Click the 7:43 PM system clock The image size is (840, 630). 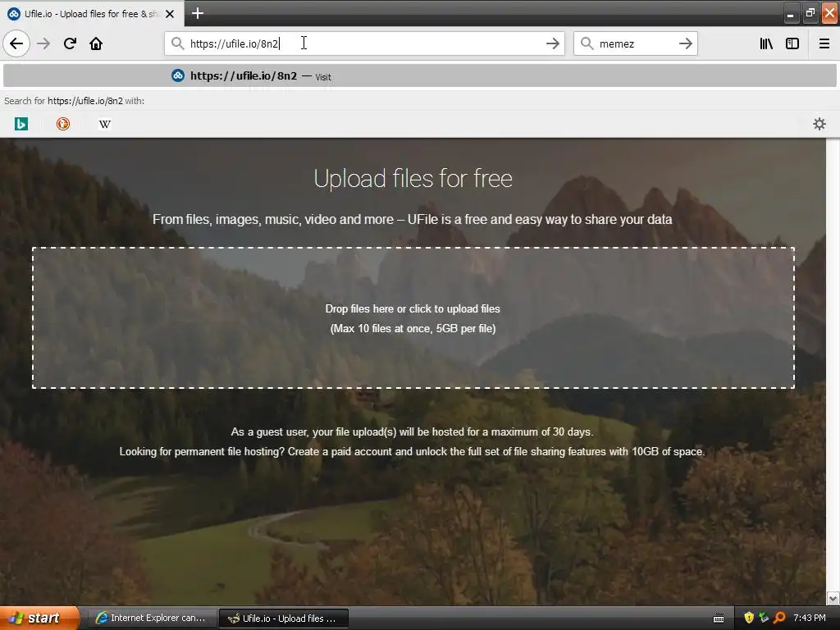pos(810,618)
